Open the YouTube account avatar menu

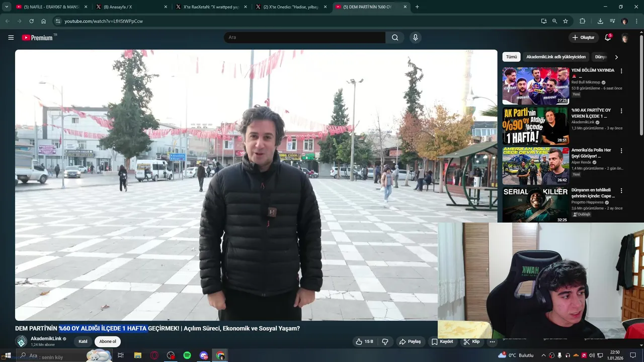[x=625, y=38]
